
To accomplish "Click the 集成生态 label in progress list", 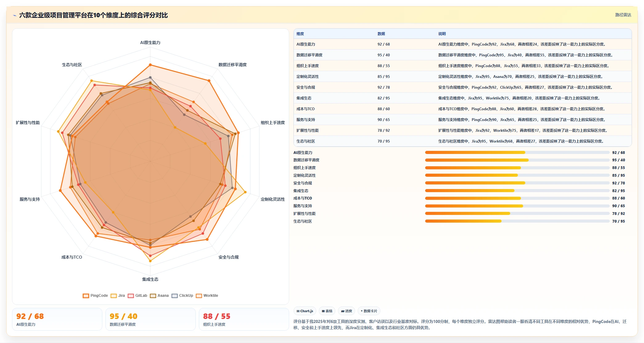I will pos(301,191).
